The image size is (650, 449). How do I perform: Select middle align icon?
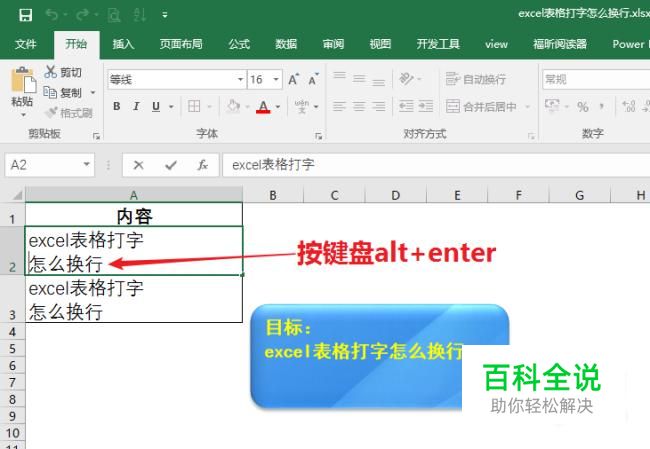(359, 78)
